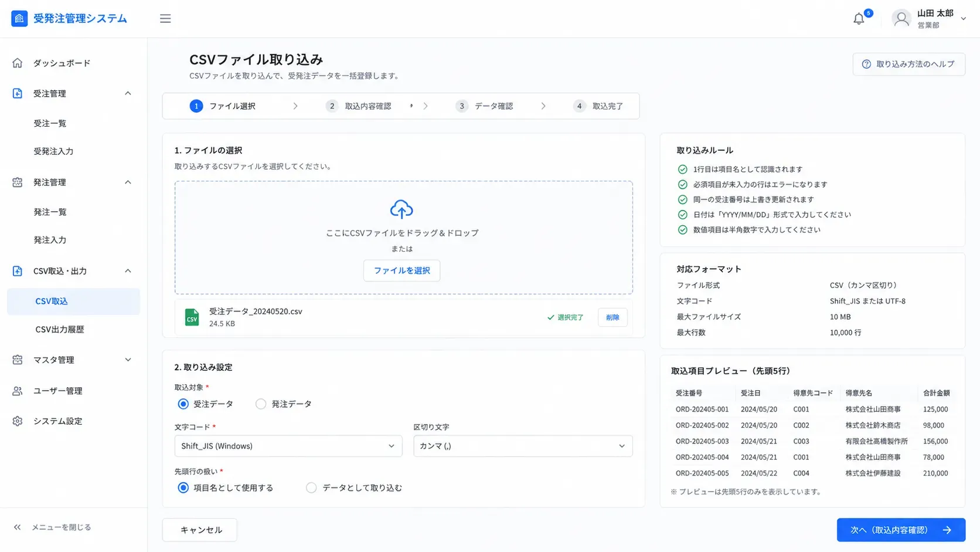Collapse the 発注管理 section chevron
980x552 pixels.
pyautogui.click(x=128, y=182)
